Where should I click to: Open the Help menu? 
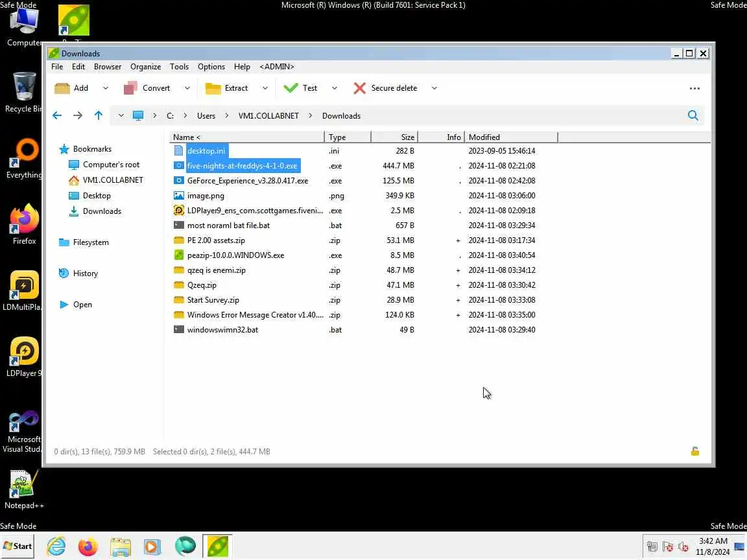pyautogui.click(x=242, y=67)
